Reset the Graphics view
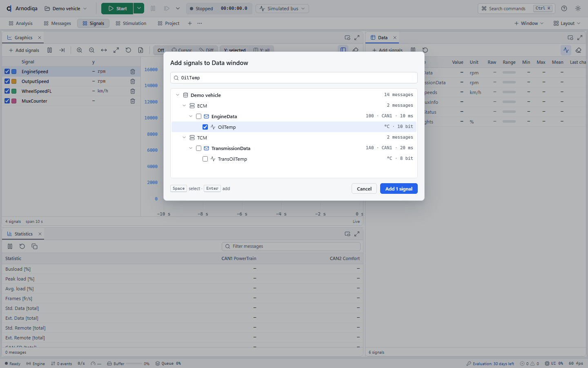The image size is (588, 368). coord(128,50)
